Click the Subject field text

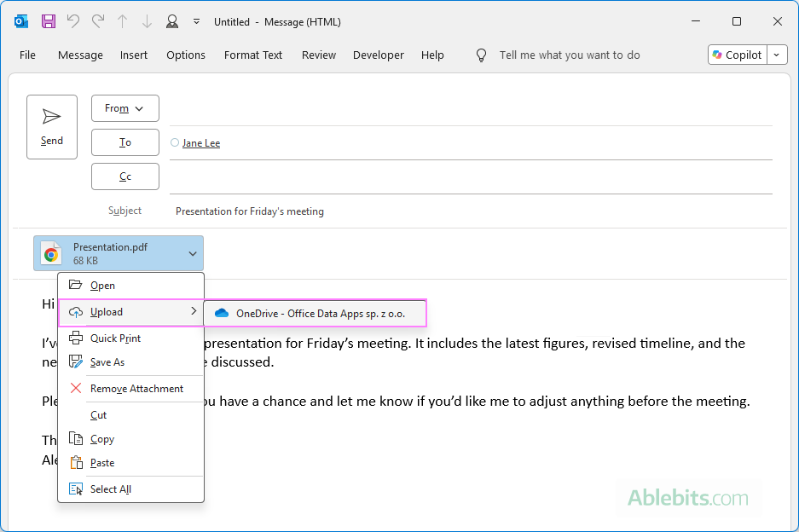click(250, 211)
